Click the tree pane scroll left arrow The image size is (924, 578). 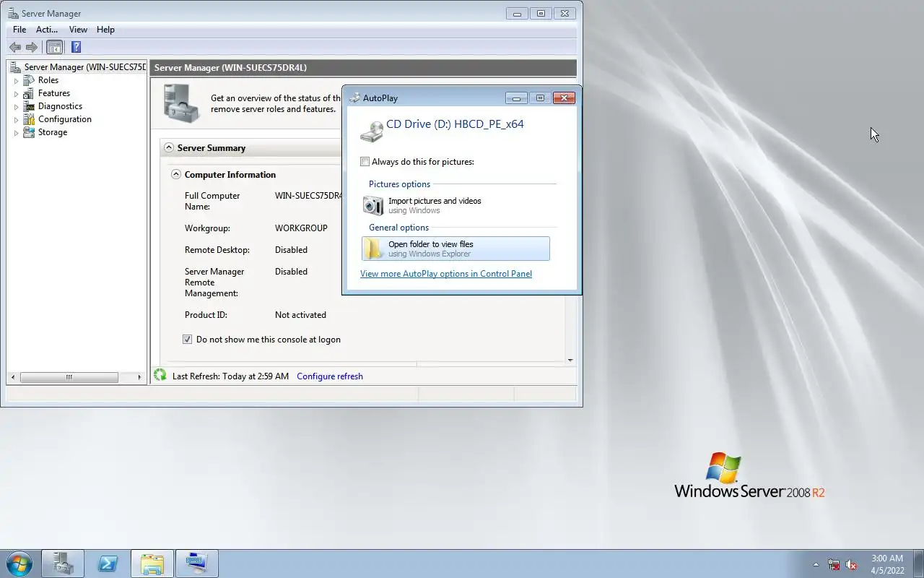click(x=12, y=377)
